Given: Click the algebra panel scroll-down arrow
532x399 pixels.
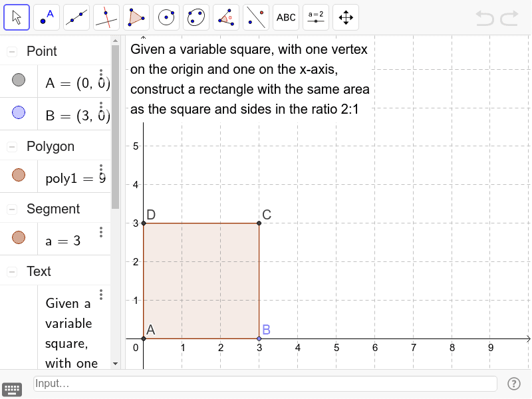Looking at the screenshot, I should (x=115, y=364).
